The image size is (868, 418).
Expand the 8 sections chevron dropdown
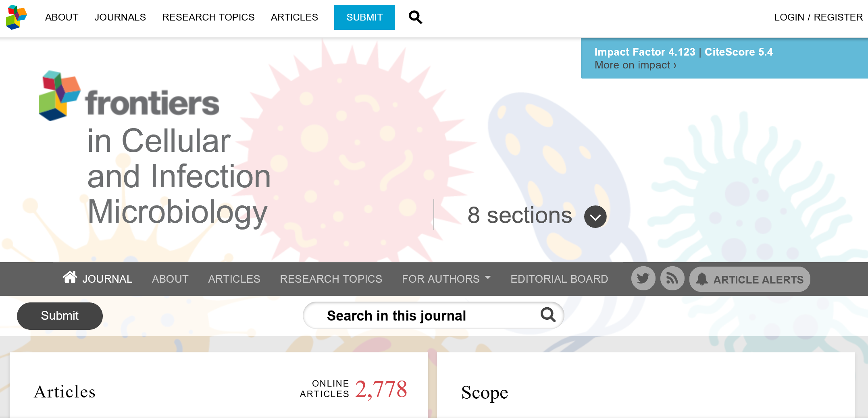[595, 217]
